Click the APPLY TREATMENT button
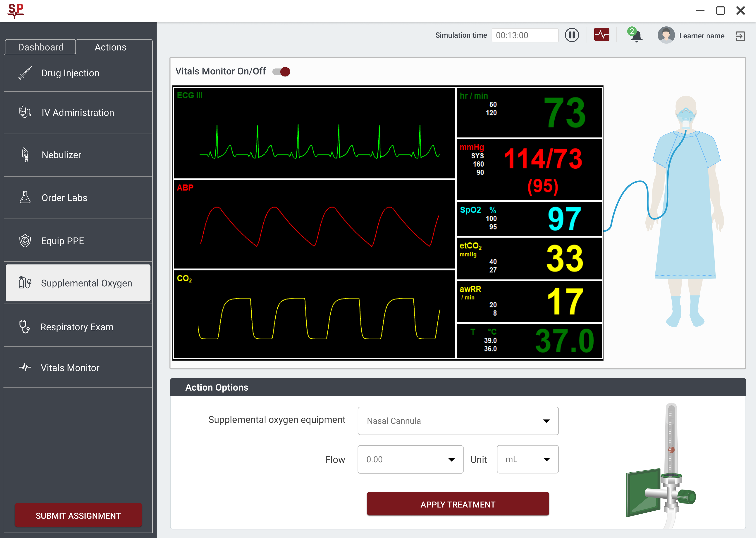This screenshot has height=538, width=756. [458, 504]
